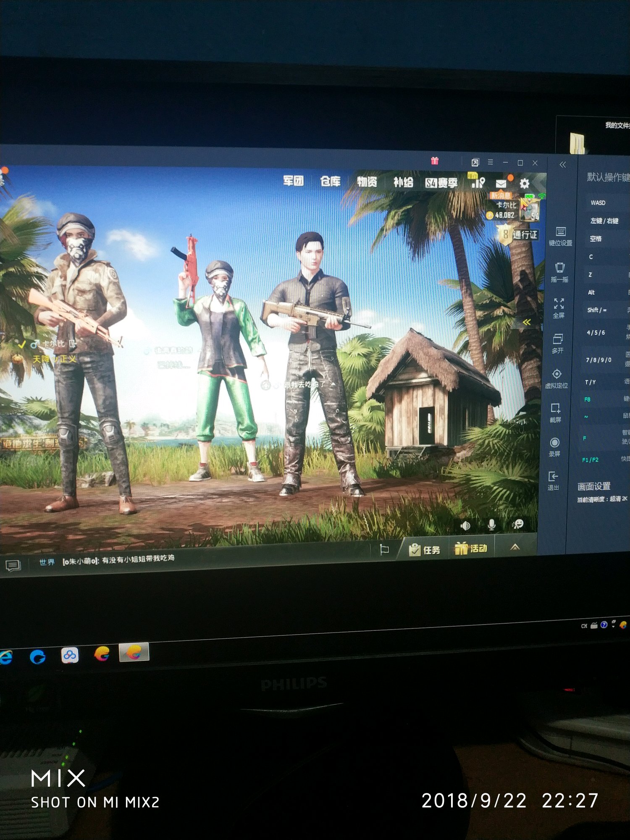Screen dimensions: 630x840
Task: Open the 仓库 warehouse tab
Action: point(330,181)
